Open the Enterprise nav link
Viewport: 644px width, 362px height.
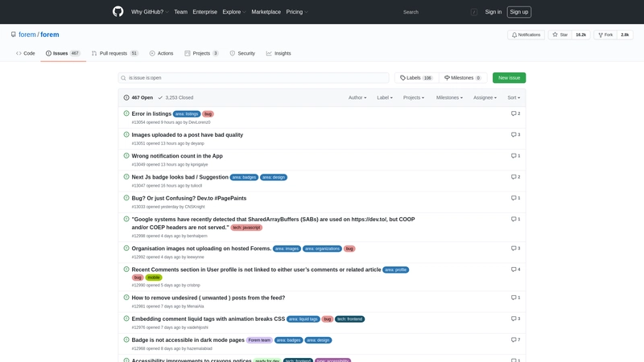pyautogui.click(x=205, y=12)
